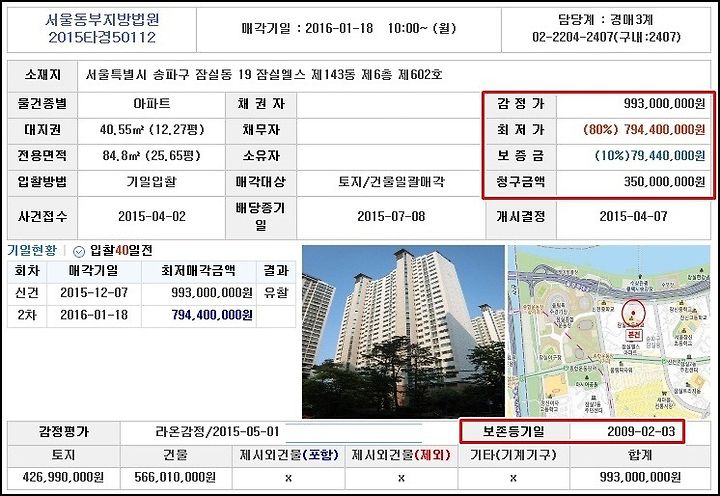Click the 개시결정 label
The width and height of the screenshot is (720, 496).
(x=520, y=216)
